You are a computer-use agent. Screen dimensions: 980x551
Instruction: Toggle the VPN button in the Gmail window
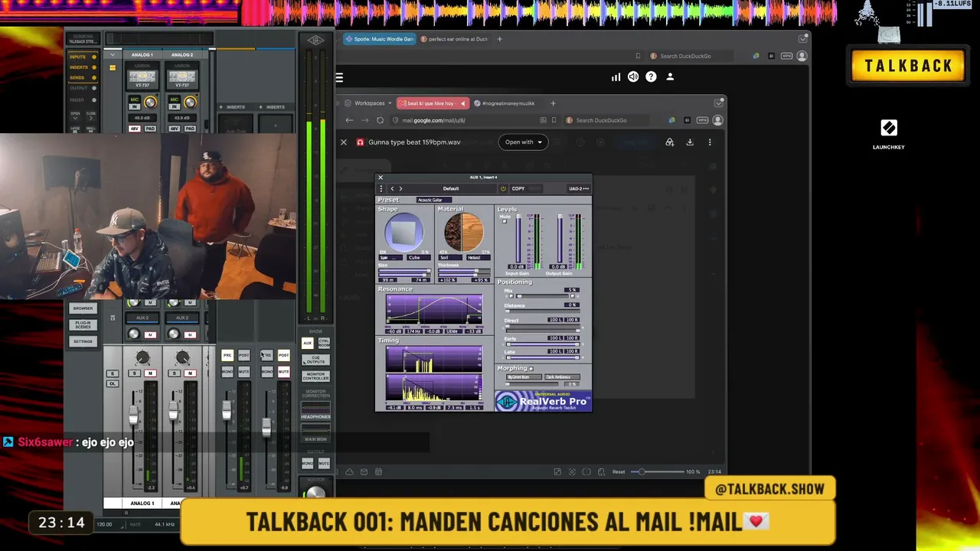702,120
